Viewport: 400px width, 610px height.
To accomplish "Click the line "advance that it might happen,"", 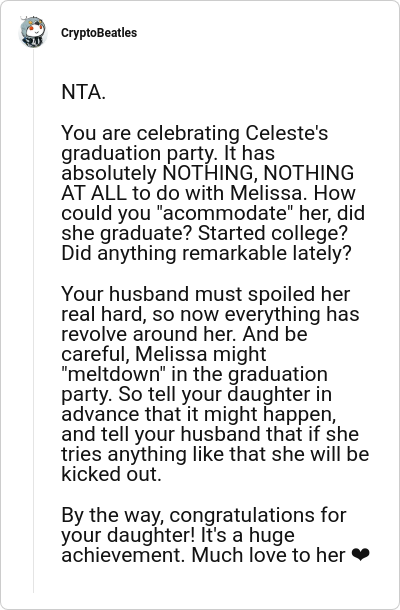I will 198,414.
